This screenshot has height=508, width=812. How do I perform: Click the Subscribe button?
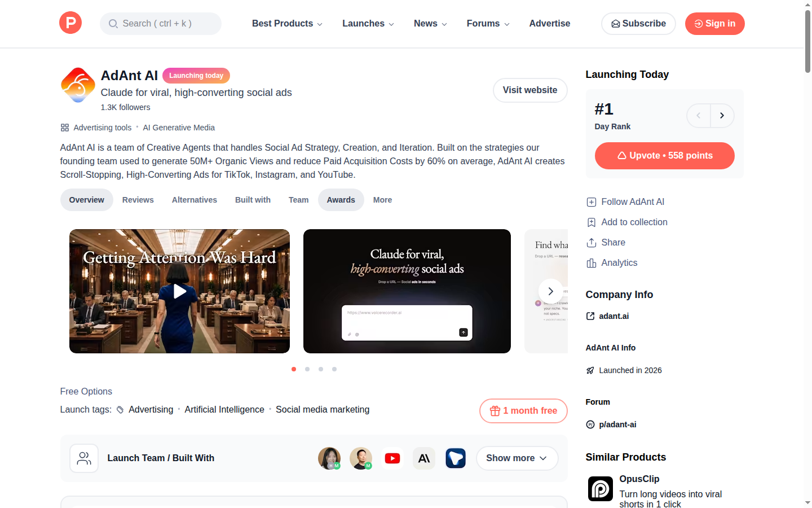[x=638, y=24]
